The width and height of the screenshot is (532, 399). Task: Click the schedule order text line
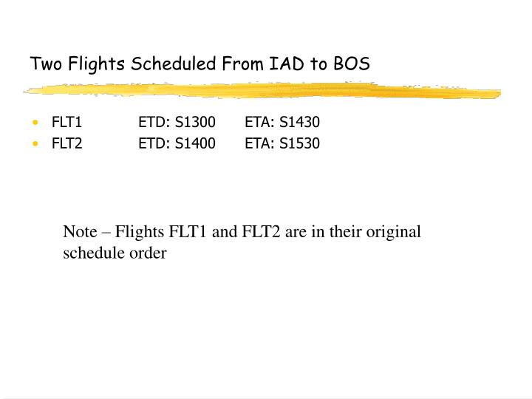click(115, 253)
